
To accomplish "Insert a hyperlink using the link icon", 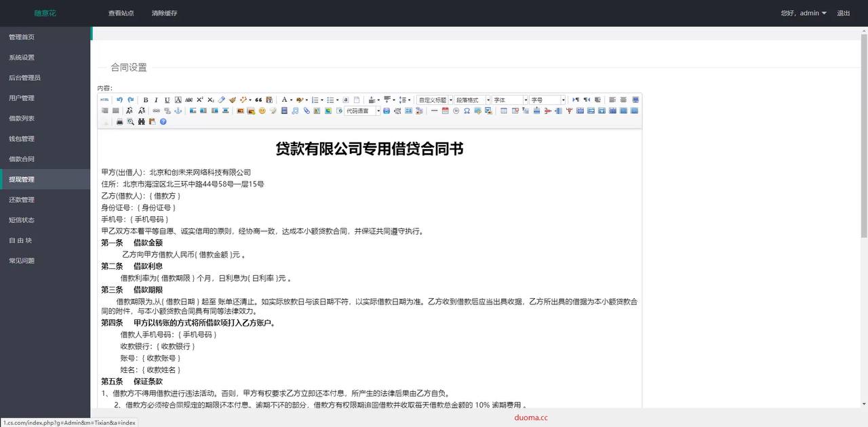I will click(x=156, y=110).
